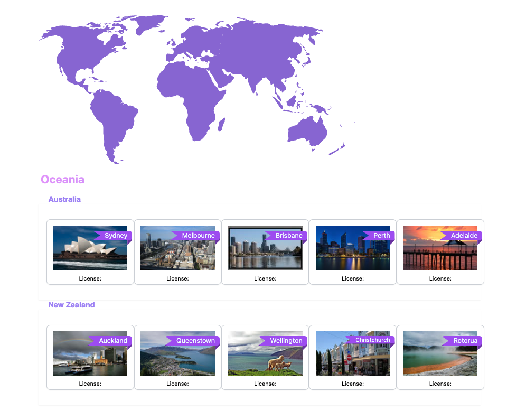Screen dimensions: 526x420
Task: Click the Melbourne ribbon label
Action: tap(196, 236)
